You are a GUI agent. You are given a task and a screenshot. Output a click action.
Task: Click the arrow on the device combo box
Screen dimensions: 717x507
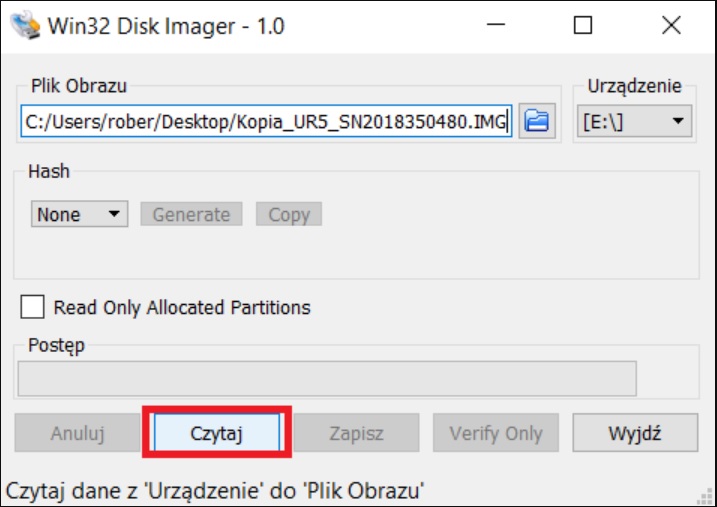coord(678,121)
